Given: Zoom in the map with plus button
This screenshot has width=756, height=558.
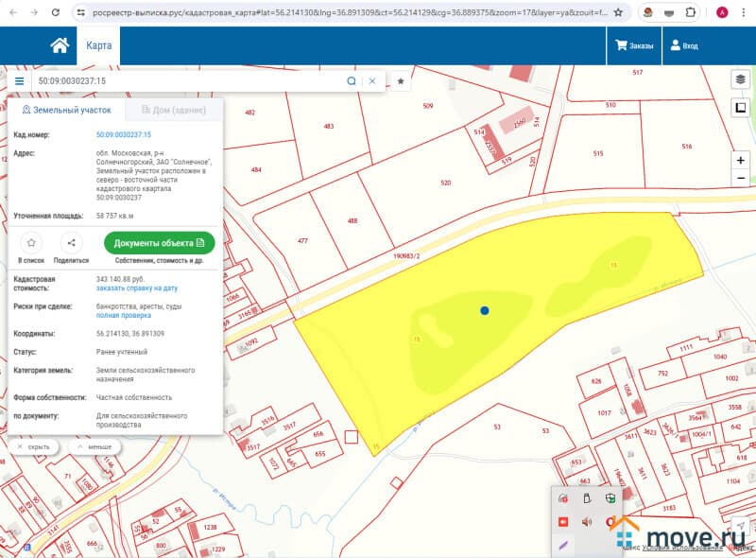Looking at the screenshot, I should [741, 161].
